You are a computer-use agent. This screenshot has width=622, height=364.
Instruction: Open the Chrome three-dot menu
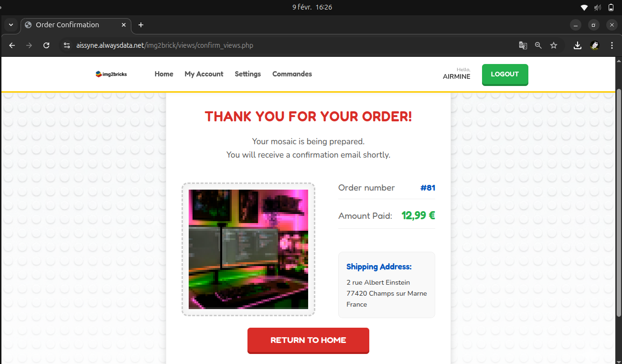[612, 45]
